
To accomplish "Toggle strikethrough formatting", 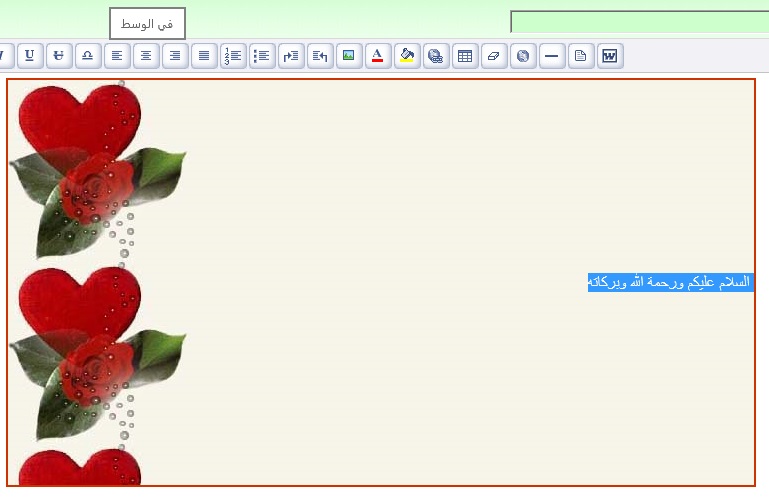I will point(59,56).
